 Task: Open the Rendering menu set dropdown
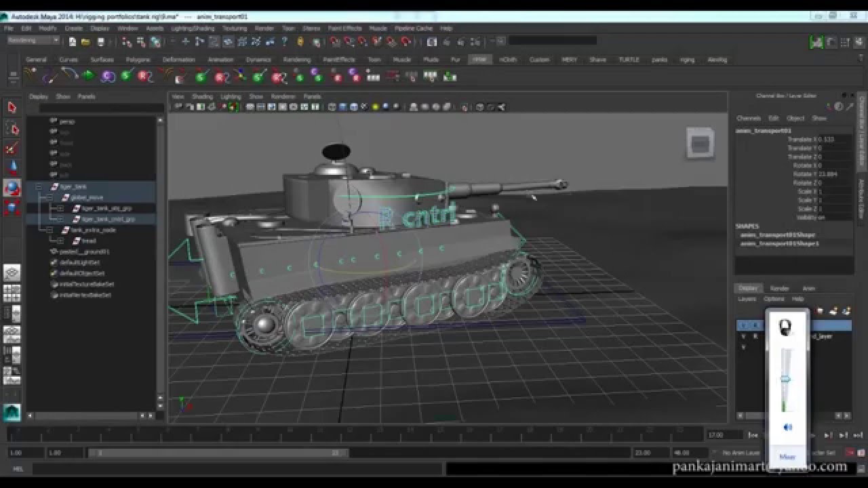(x=33, y=41)
